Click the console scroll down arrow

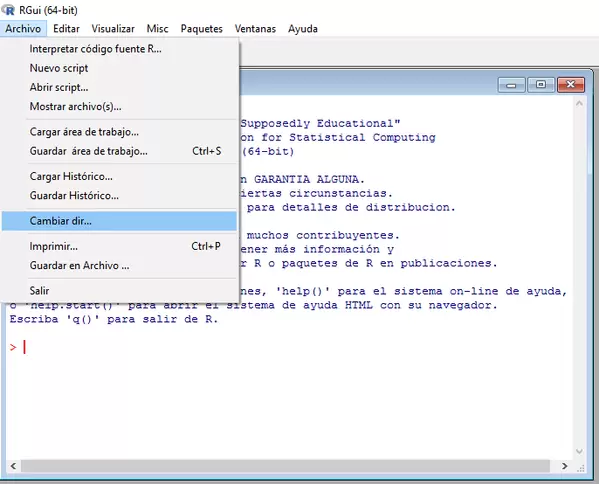[579, 451]
